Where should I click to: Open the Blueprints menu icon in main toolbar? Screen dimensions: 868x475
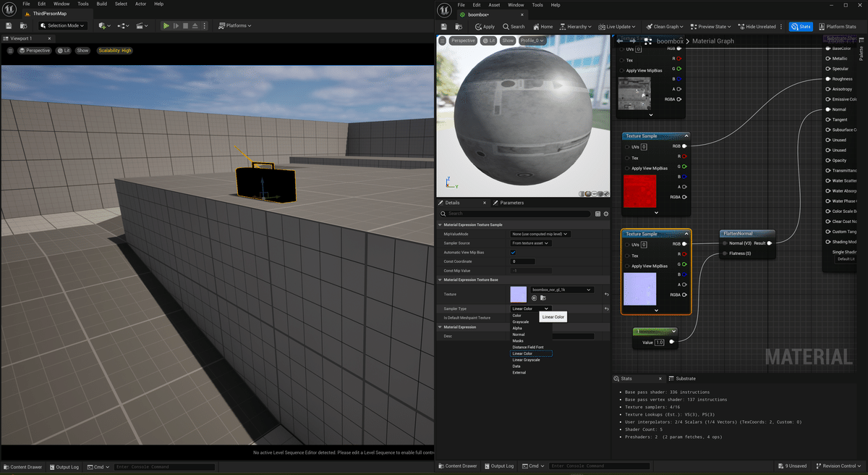coord(123,26)
